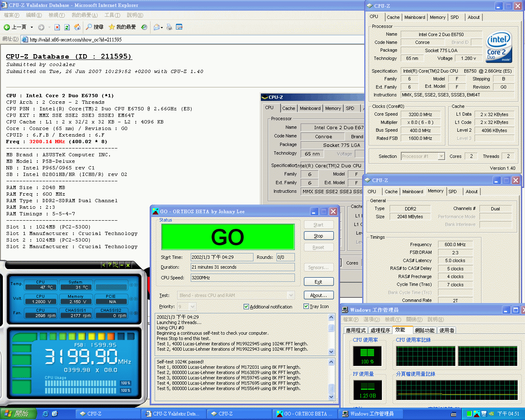525x420 pixels.
Task: Click the '<' collapse icon on hardware monitor
Action: click(x=103, y=265)
